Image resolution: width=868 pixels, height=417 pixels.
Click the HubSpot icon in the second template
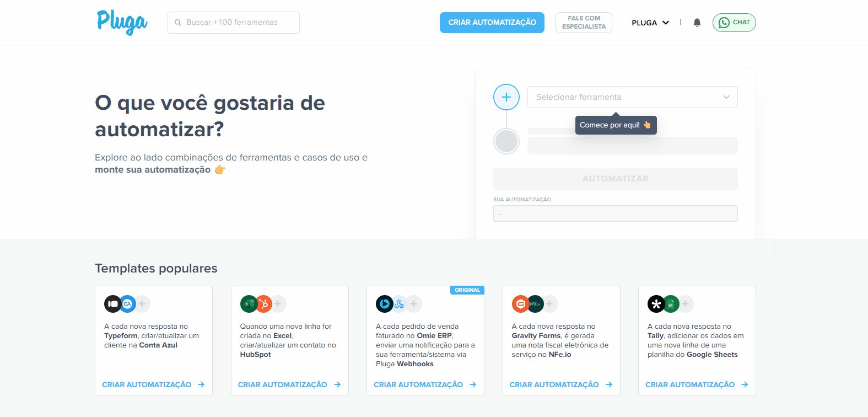click(263, 304)
